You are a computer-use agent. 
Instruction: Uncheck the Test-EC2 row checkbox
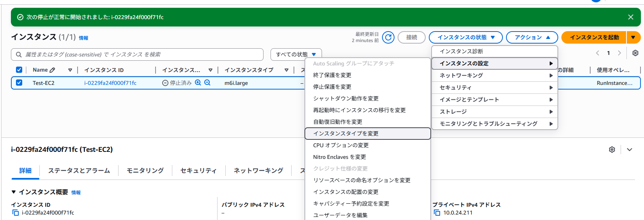[19, 83]
